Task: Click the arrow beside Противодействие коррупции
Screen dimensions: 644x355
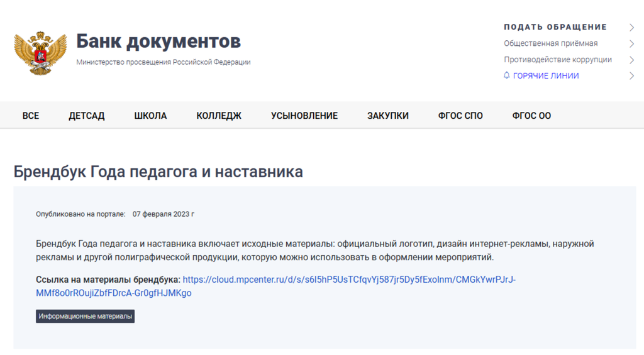Action: (631, 60)
